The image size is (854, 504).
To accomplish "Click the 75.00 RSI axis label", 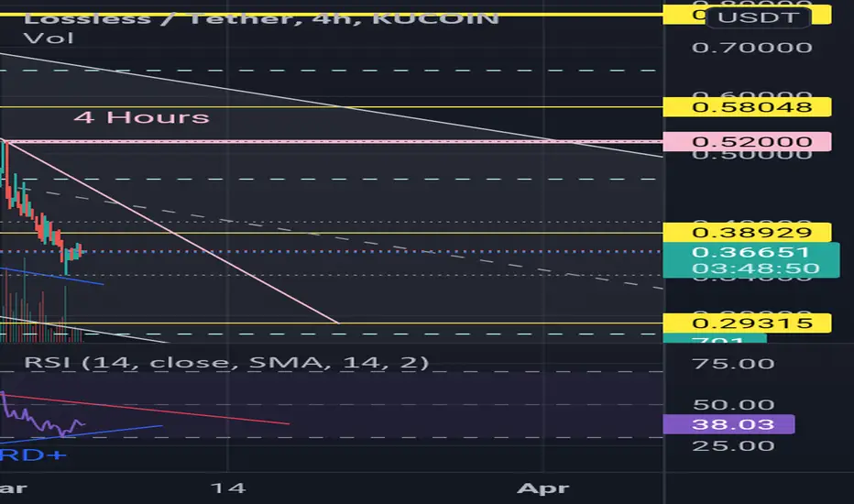I will (x=733, y=364).
